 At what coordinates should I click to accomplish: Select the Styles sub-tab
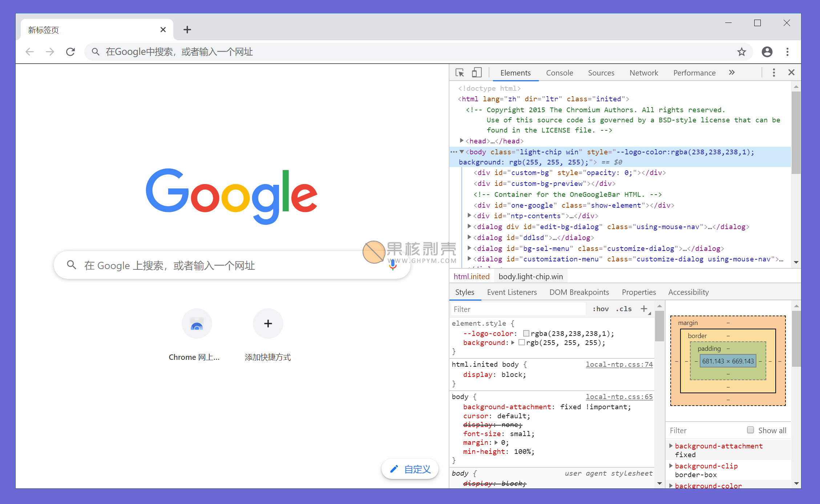(465, 292)
